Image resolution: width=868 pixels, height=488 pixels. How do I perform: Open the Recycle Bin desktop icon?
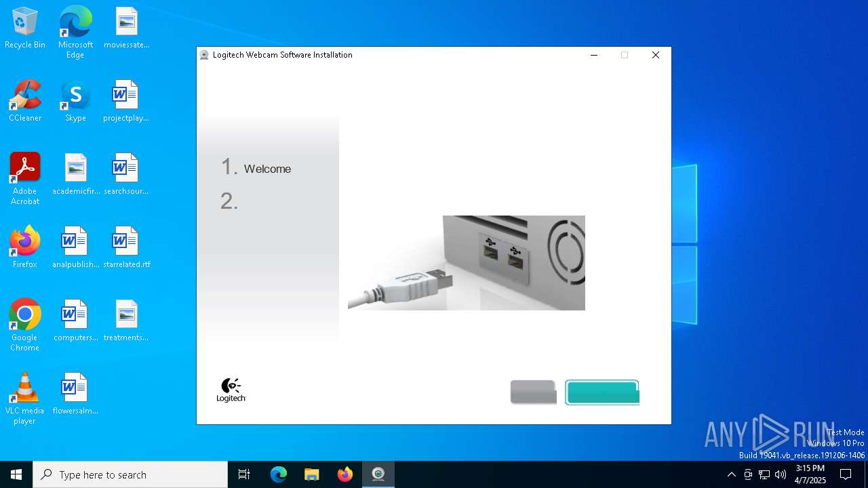click(x=25, y=28)
